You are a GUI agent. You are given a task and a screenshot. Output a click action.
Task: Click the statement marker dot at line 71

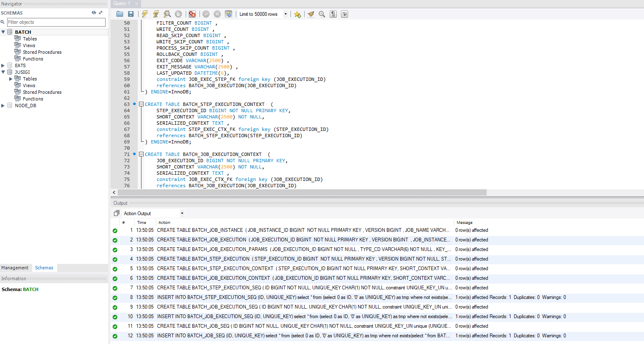point(134,154)
